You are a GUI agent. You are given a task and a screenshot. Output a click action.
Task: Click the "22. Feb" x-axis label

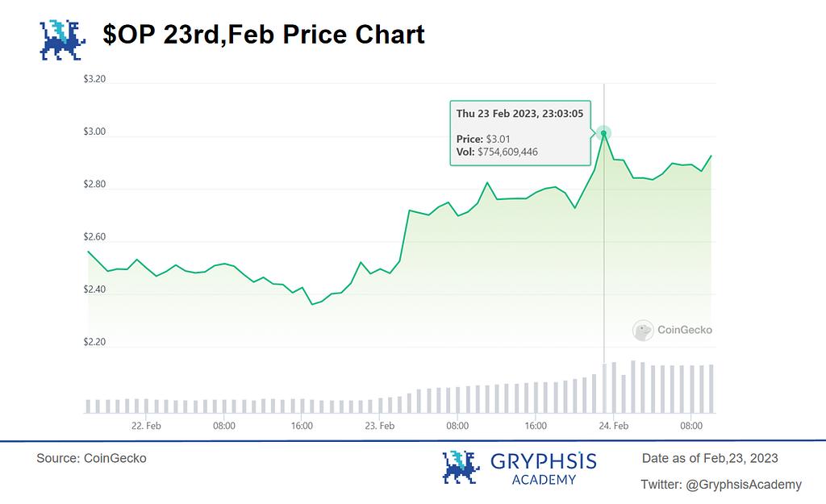(145, 425)
